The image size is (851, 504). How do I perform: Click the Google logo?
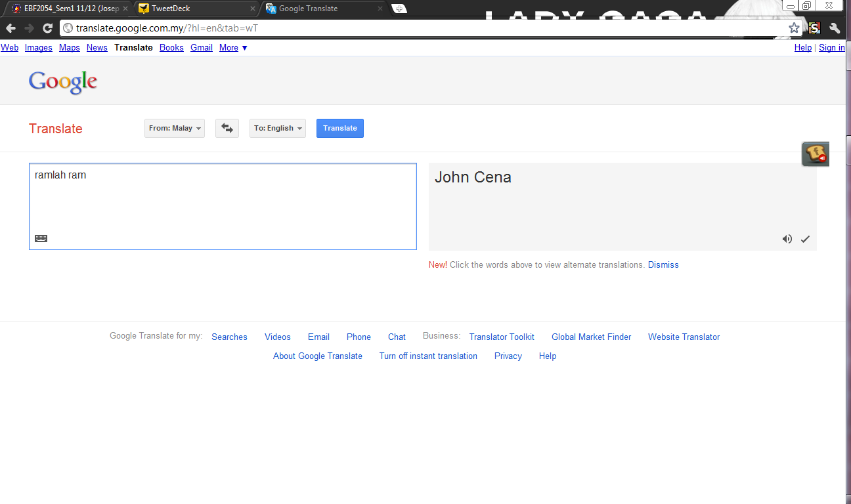tap(63, 81)
